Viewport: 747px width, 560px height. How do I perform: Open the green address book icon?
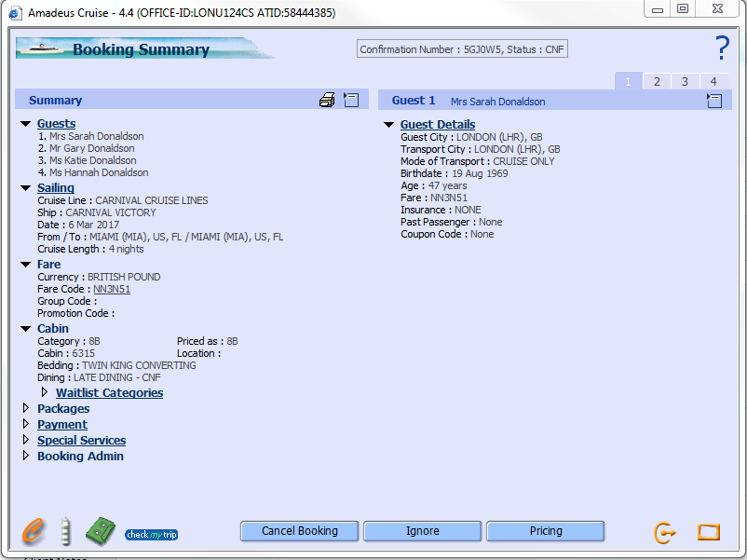click(101, 531)
